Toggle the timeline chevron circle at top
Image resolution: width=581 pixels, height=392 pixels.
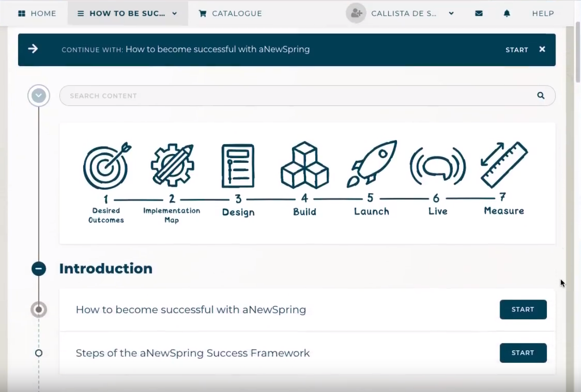(x=39, y=96)
